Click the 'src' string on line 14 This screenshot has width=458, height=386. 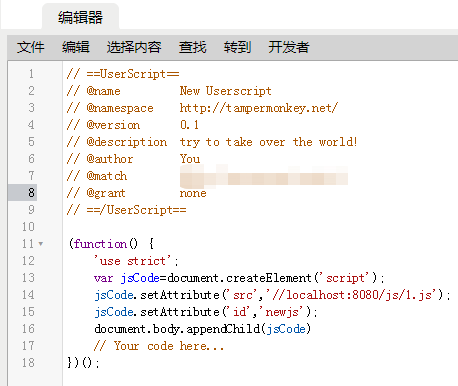[x=243, y=295]
